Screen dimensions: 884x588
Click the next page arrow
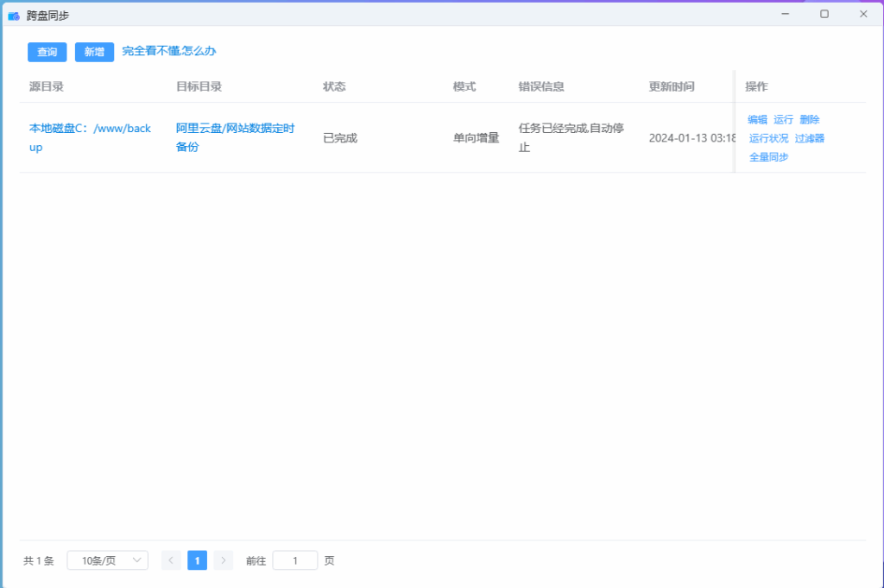point(223,560)
